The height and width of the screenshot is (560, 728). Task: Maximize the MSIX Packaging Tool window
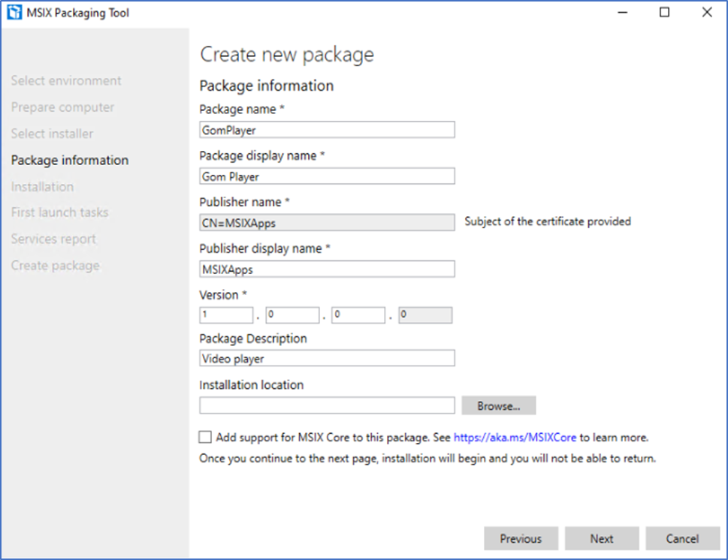(664, 13)
